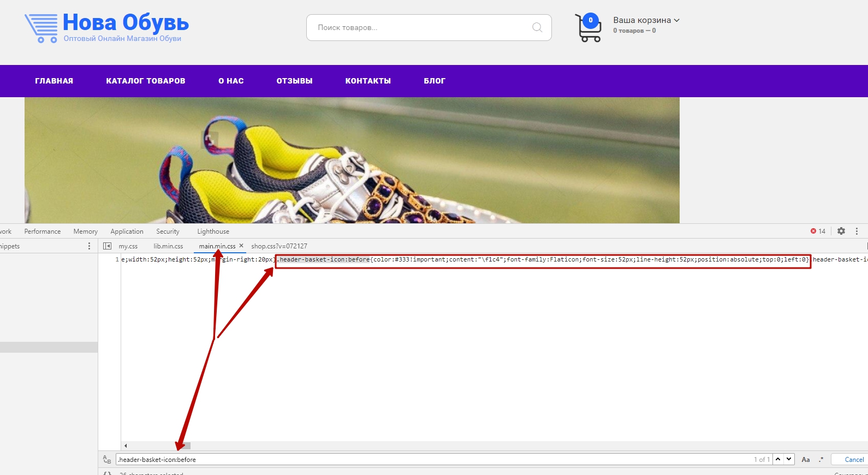The width and height of the screenshot is (868, 475).
Task: Open the Snippets pane more-options menu
Action: pyautogui.click(x=90, y=246)
